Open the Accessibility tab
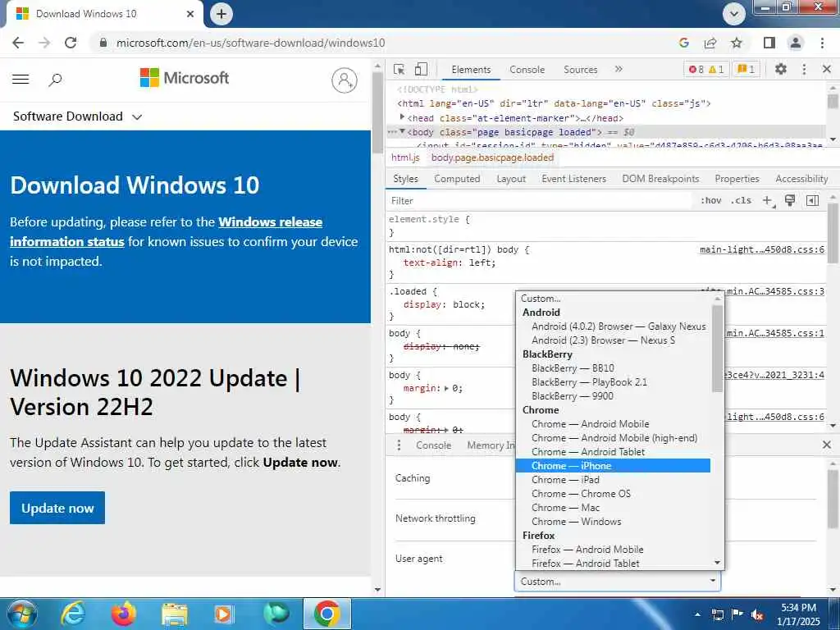This screenshot has width=840, height=630. tap(801, 179)
